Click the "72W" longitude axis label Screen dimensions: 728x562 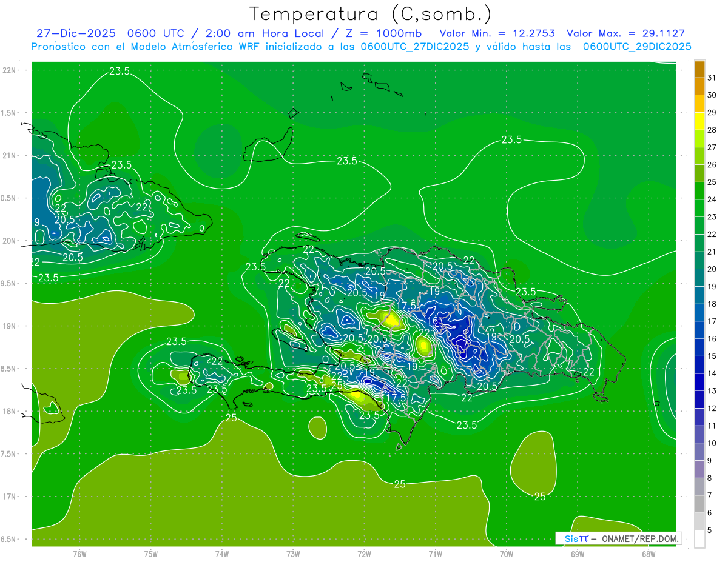pos(364,554)
